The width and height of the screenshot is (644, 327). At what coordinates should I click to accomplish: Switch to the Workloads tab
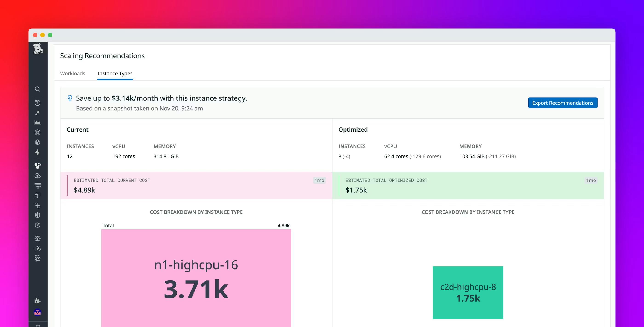(x=72, y=73)
